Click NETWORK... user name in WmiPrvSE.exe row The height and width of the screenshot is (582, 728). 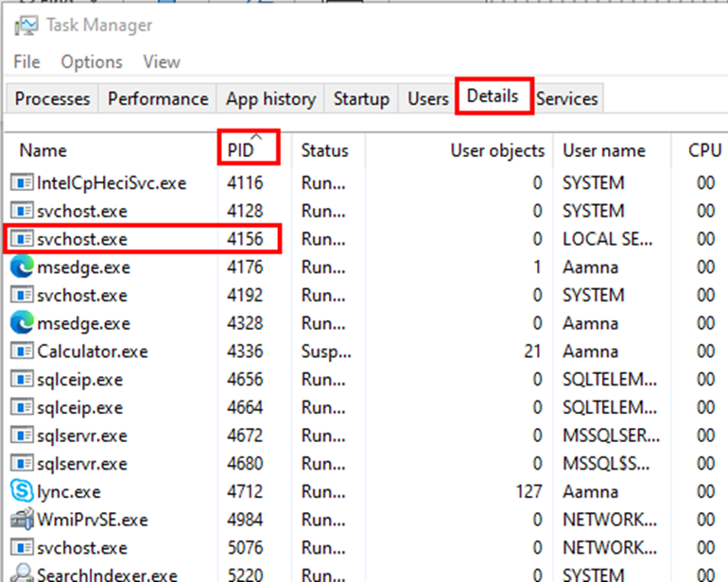(x=610, y=520)
